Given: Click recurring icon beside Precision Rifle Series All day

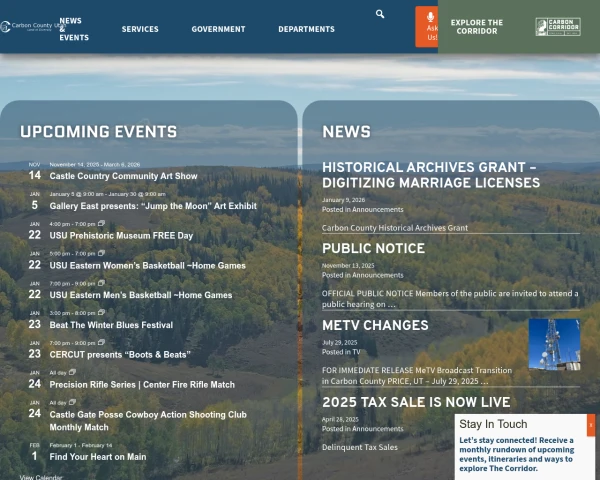Looking at the screenshot, I should click(x=72, y=372).
